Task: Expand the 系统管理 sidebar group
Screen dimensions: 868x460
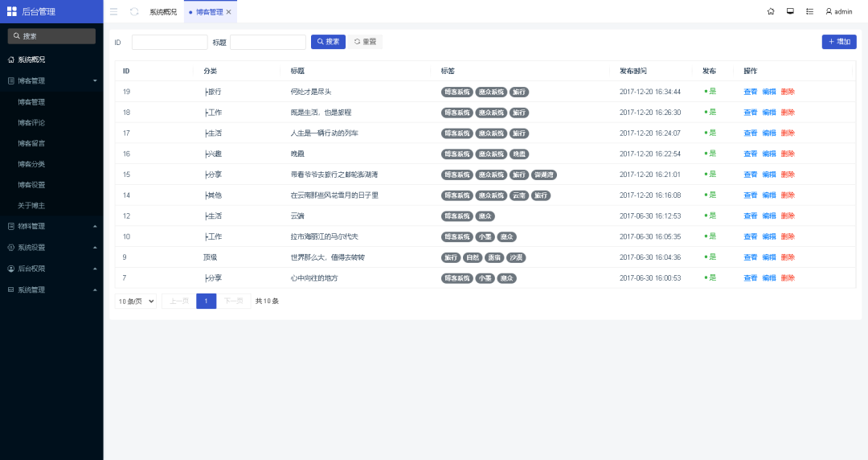Action: (x=51, y=290)
